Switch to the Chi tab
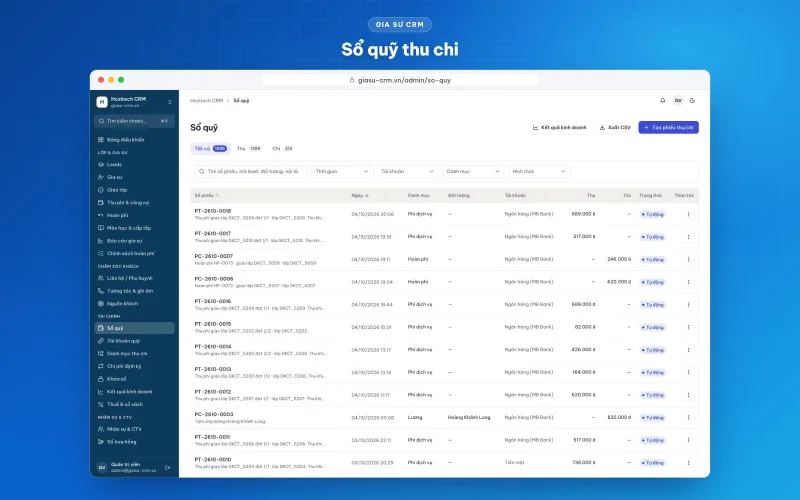The width and height of the screenshot is (800, 500). [x=282, y=148]
